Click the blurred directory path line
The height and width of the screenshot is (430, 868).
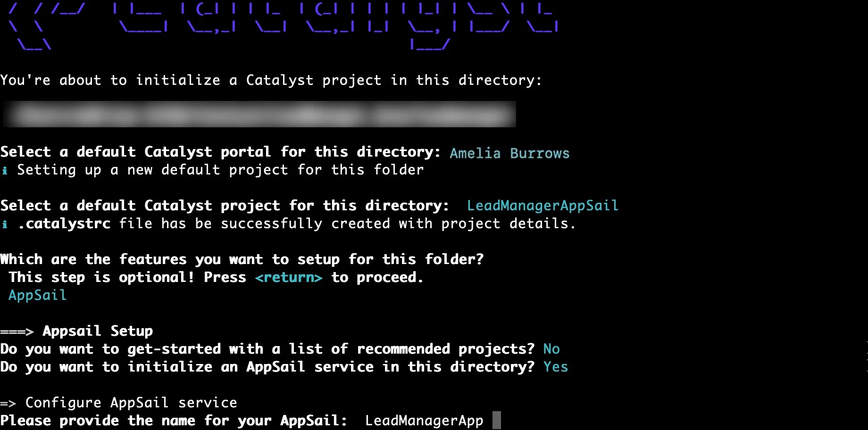[259, 114]
